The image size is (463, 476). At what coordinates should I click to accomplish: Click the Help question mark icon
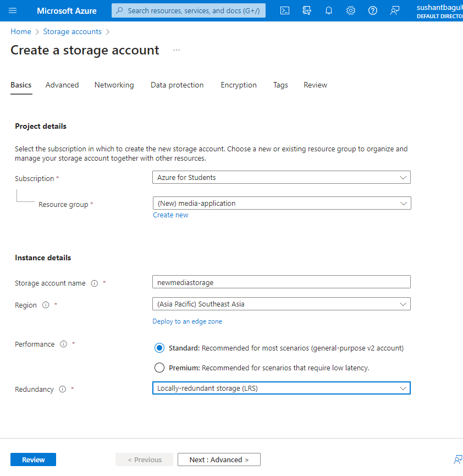(x=373, y=10)
